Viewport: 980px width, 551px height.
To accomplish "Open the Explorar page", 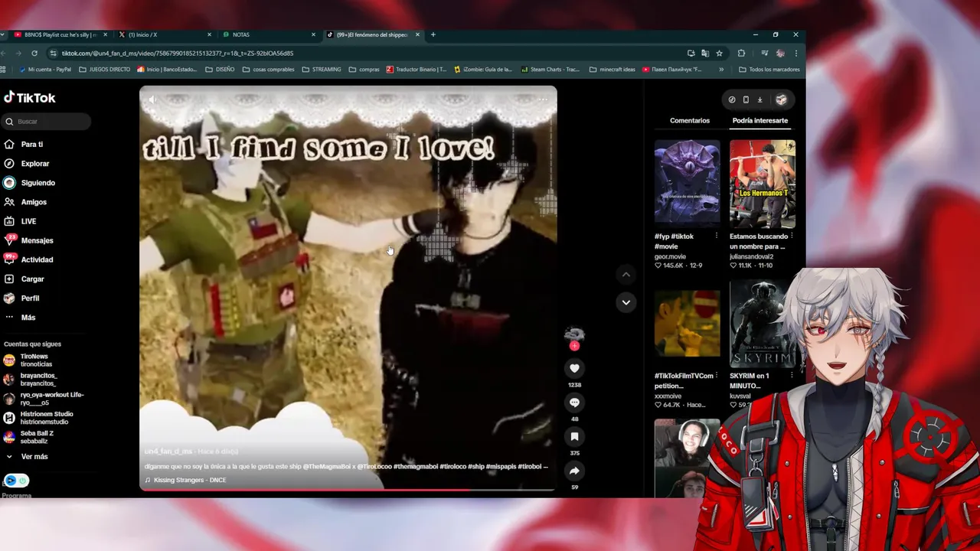I will pos(26,164).
